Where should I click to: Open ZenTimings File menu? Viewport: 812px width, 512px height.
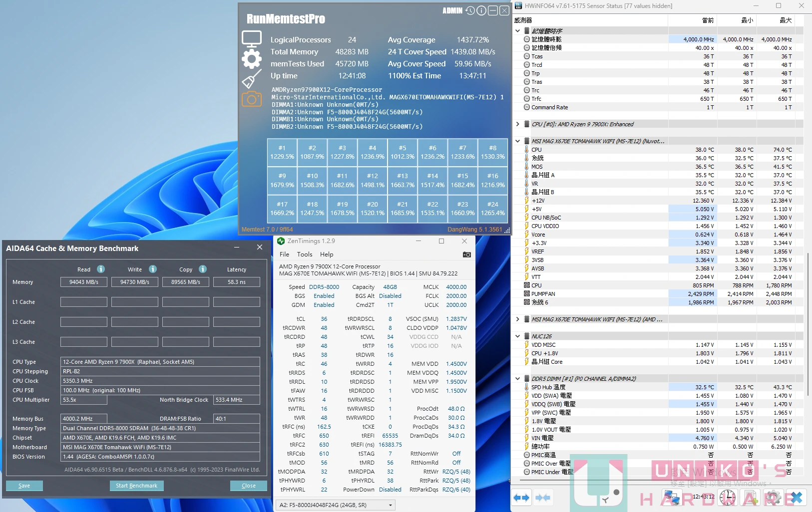(x=284, y=255)
